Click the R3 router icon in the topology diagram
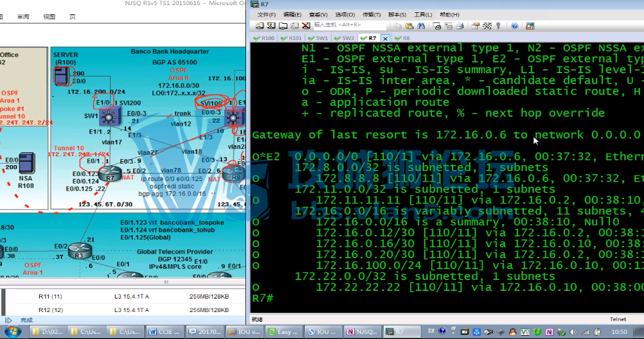This screenshot has height=339, width=644. pyautogui.click(x=80, y=250)
